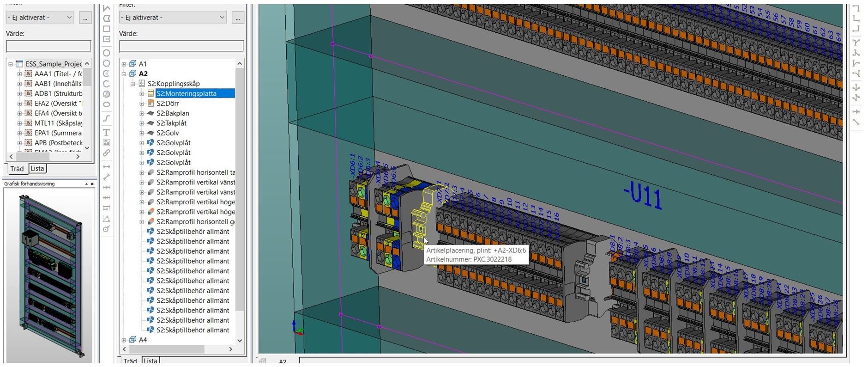Select the Rectangle drawing tool
Viewport: 868px width, 367px height.
pos(107,29)
